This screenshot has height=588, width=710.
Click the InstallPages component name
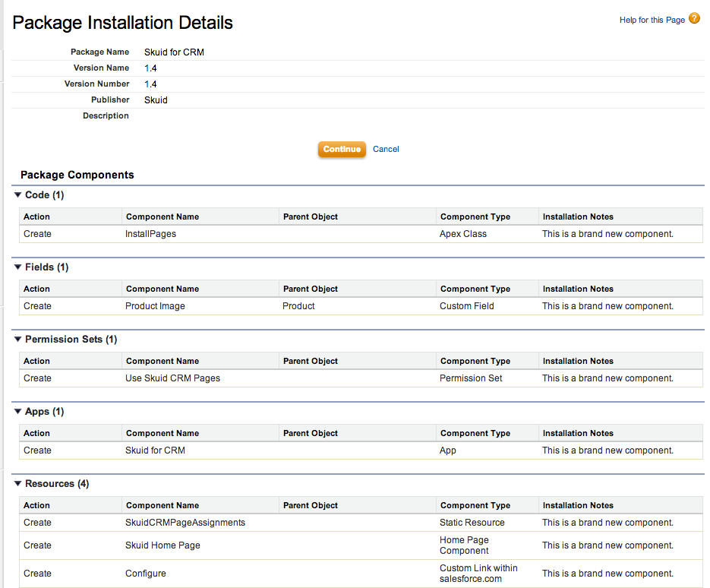click(x=150, y=234)
